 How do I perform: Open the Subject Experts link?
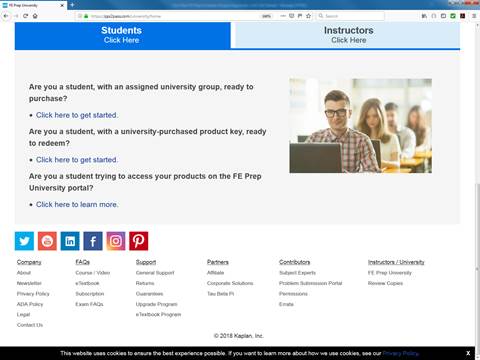tap(297, 273)
